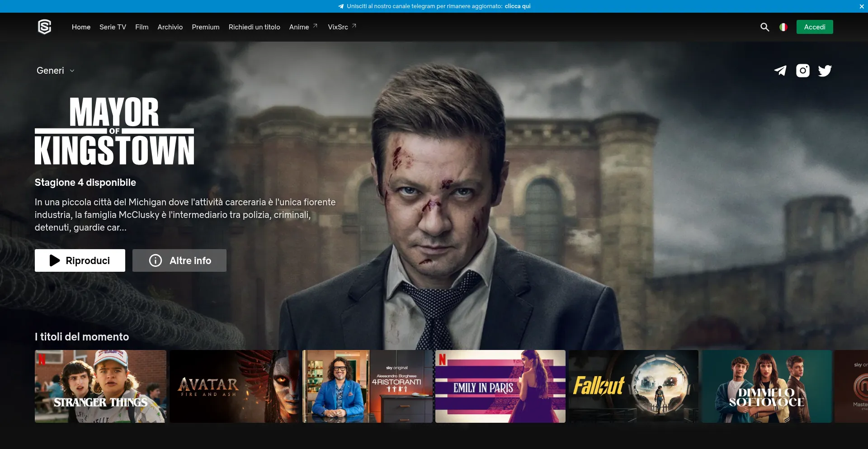
Task: Open the Instagram icon
Action: pos(802,71)
